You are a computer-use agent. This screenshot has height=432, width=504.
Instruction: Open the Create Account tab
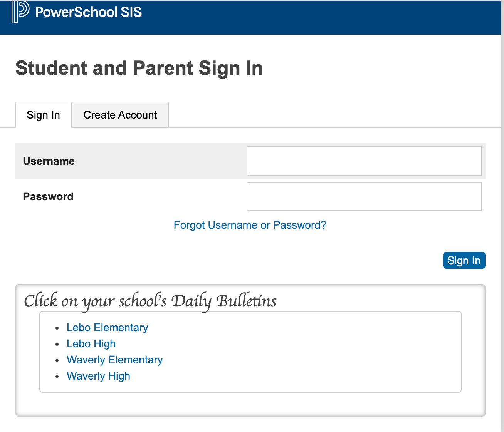tap(120, 115)
